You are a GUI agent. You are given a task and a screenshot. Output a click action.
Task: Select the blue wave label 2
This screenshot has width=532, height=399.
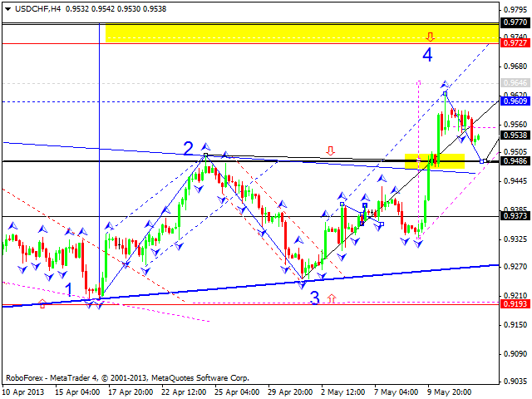pyautogui.click(x=189, y=150)
